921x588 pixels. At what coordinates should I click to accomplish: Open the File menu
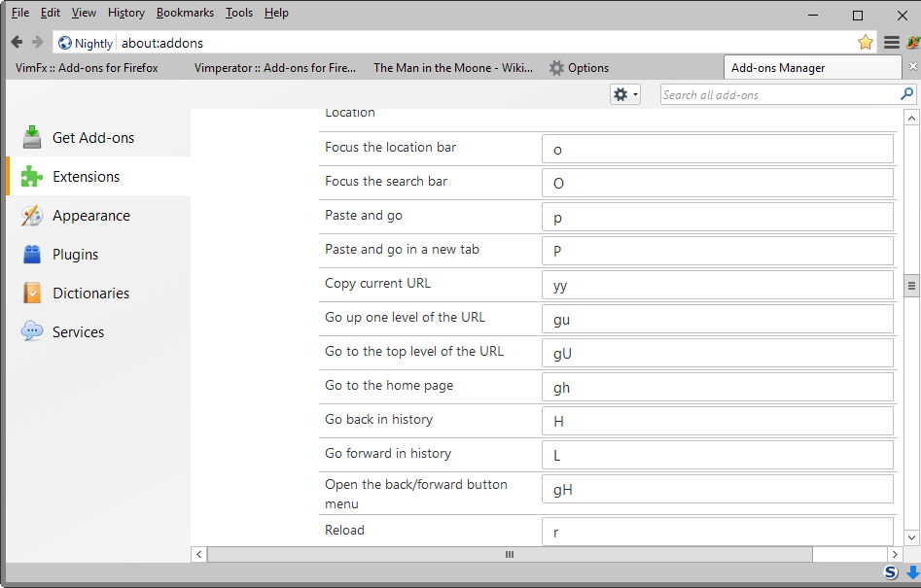coord(20,13)
